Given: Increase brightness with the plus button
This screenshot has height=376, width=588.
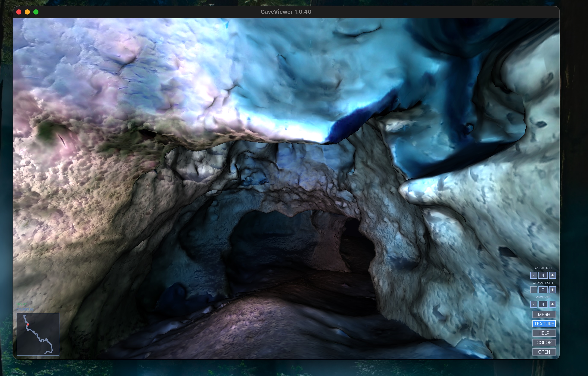Looking at the screenshot, I should (552, 275).
